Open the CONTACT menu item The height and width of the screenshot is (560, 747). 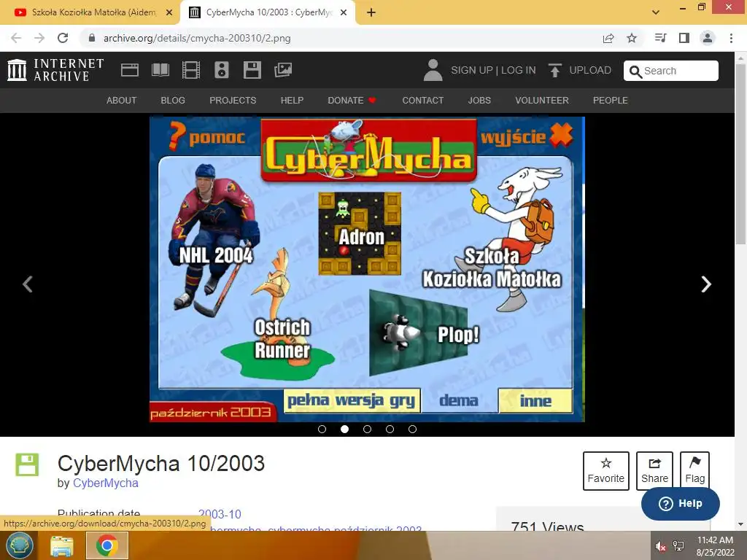[x=422, y=101]
